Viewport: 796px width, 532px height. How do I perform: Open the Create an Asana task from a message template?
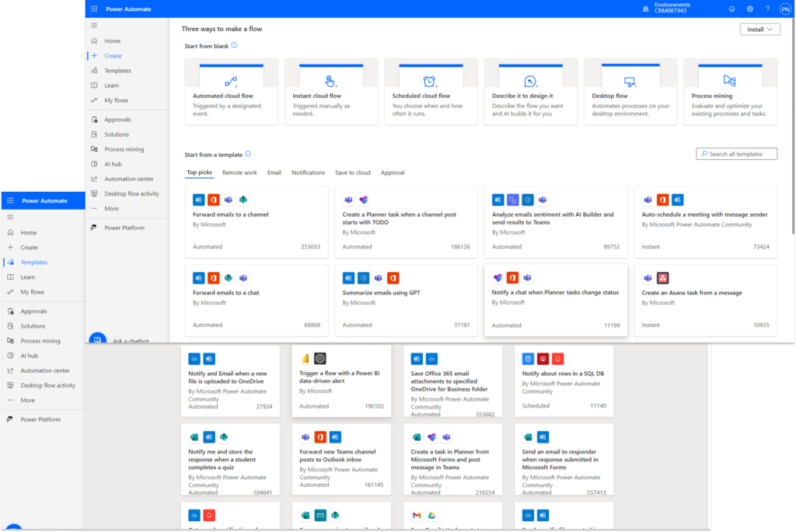pyautogui.click(x=705, y=300)
